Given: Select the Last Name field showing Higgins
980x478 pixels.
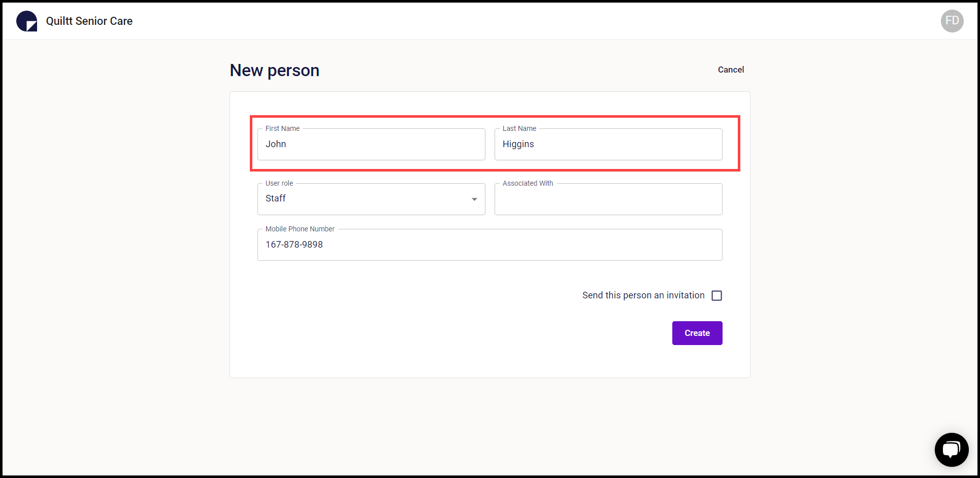Looking at the screenshot, I should click(x=608, y=144).
